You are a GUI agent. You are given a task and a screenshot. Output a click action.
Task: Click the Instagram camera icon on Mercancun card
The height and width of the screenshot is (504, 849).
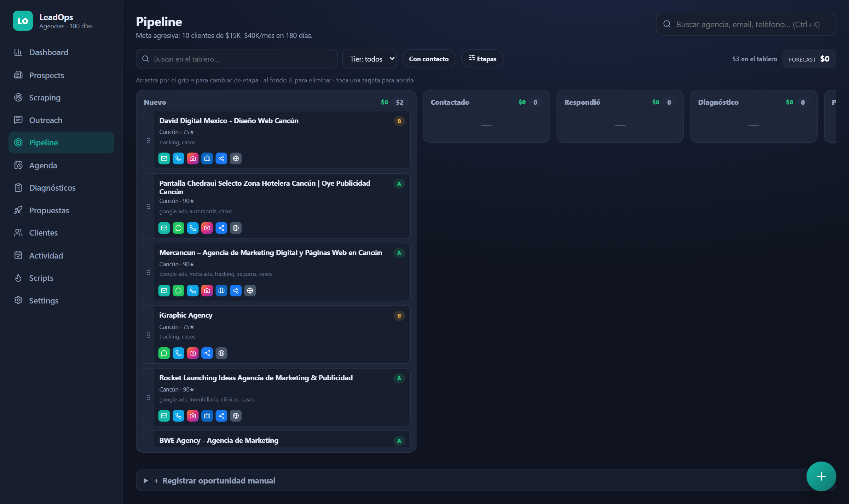207,291
